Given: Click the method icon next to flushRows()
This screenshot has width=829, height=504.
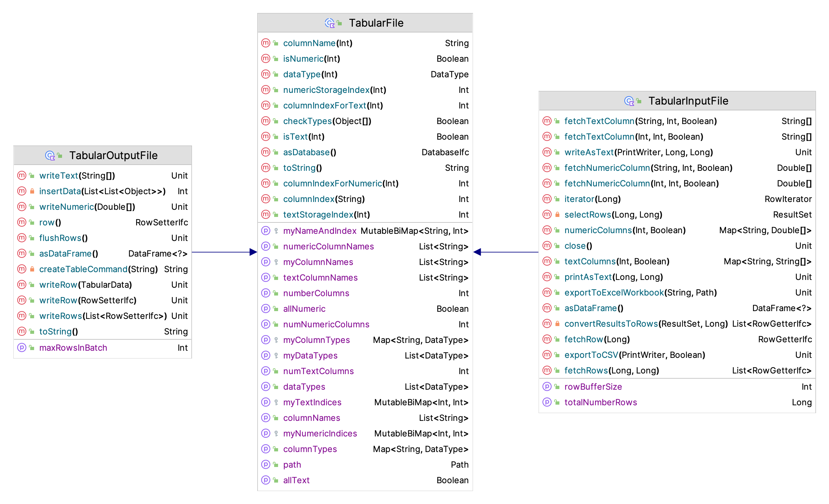Looking at the screenshot, I should 21,238.
